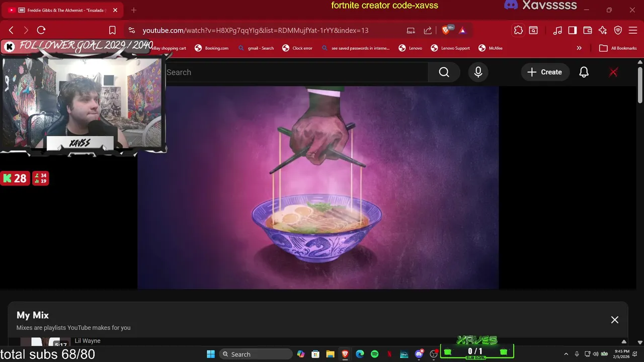This screenshot has height=362, width=644.
Task: Click the YouTube Create button
Action: tap(545, 72)
